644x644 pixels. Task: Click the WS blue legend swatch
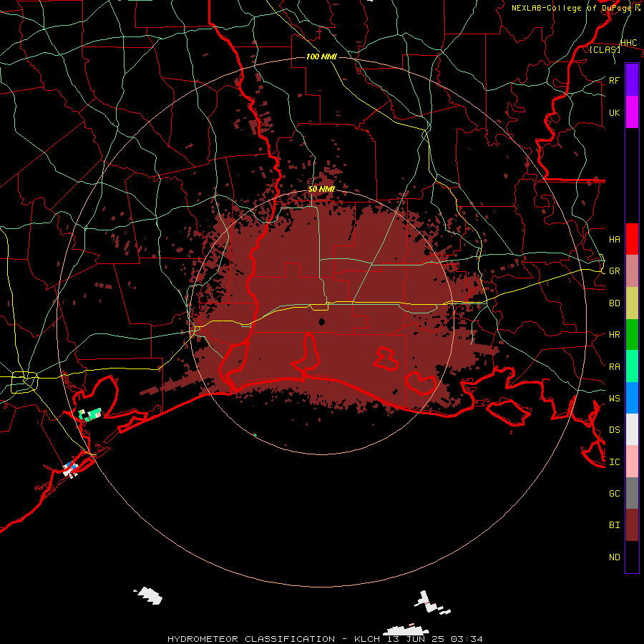pos(632,398)
